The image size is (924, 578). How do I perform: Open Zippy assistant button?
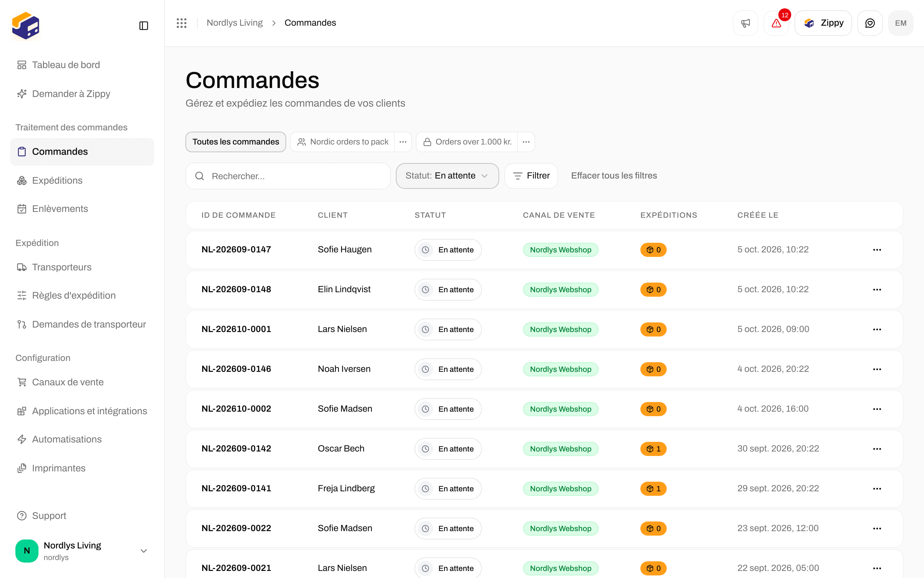pyautogui.click(x=823, y=23)
